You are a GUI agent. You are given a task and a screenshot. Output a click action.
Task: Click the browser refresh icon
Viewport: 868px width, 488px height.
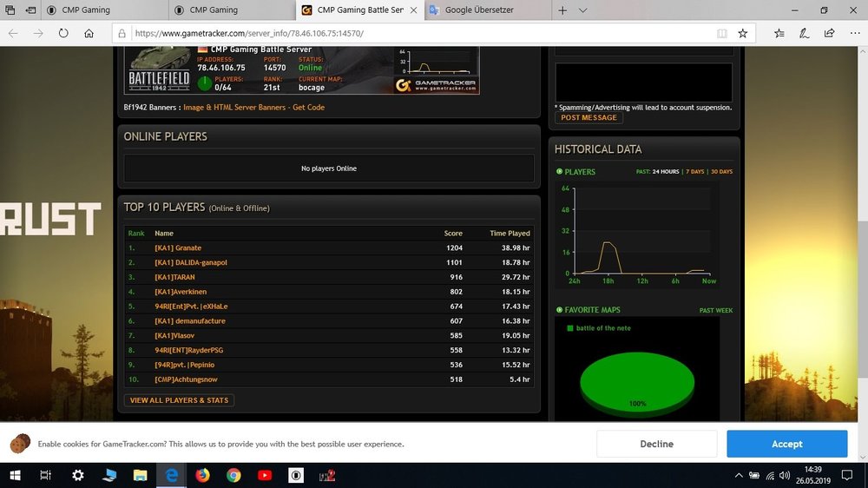[x=63, y=33]
